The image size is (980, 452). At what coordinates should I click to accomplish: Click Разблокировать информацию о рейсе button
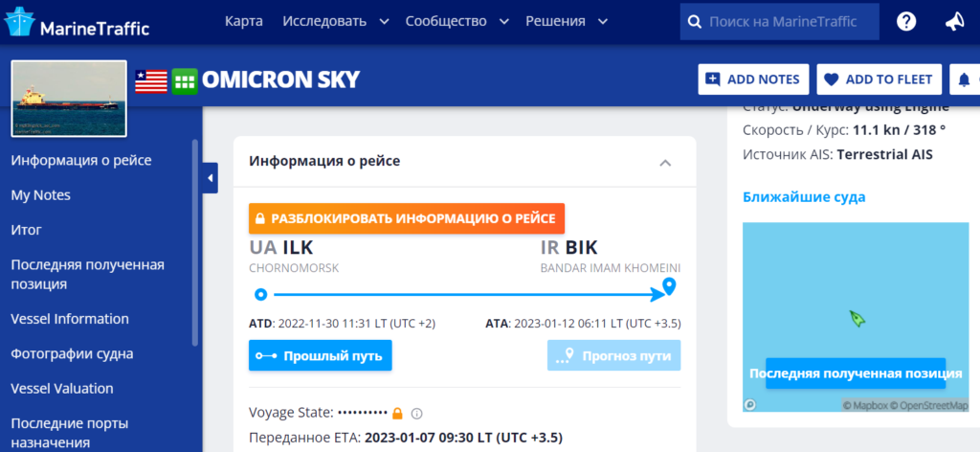pos(406,218)
